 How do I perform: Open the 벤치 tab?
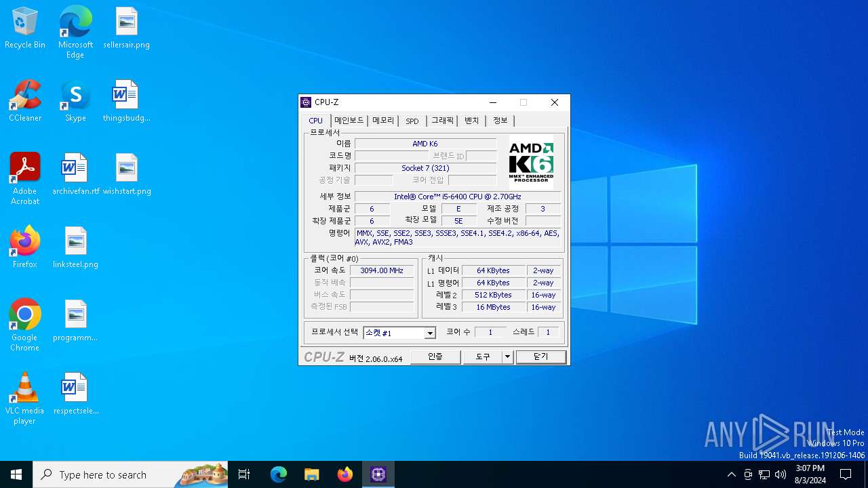tap(472, 121)
